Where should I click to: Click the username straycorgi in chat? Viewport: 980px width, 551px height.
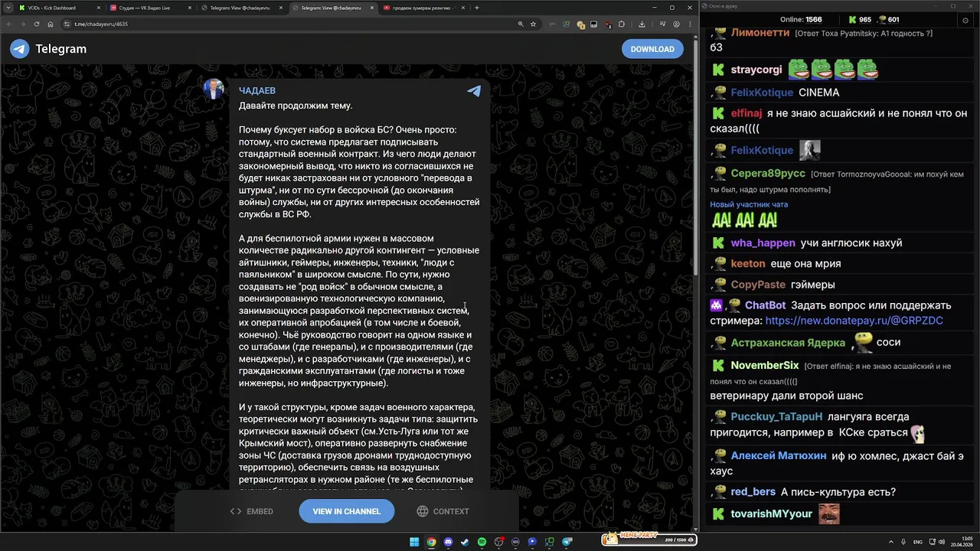pyautogui.click(x=756, y=70)
